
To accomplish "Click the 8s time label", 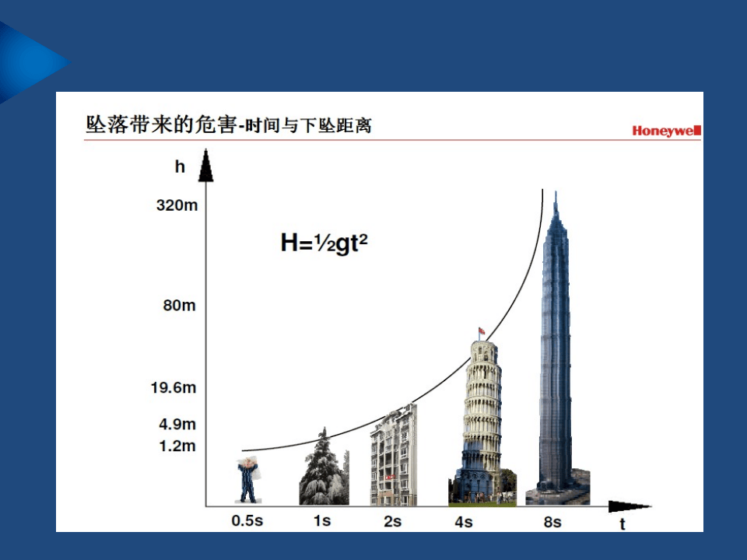I will click(x=552, y=522).
